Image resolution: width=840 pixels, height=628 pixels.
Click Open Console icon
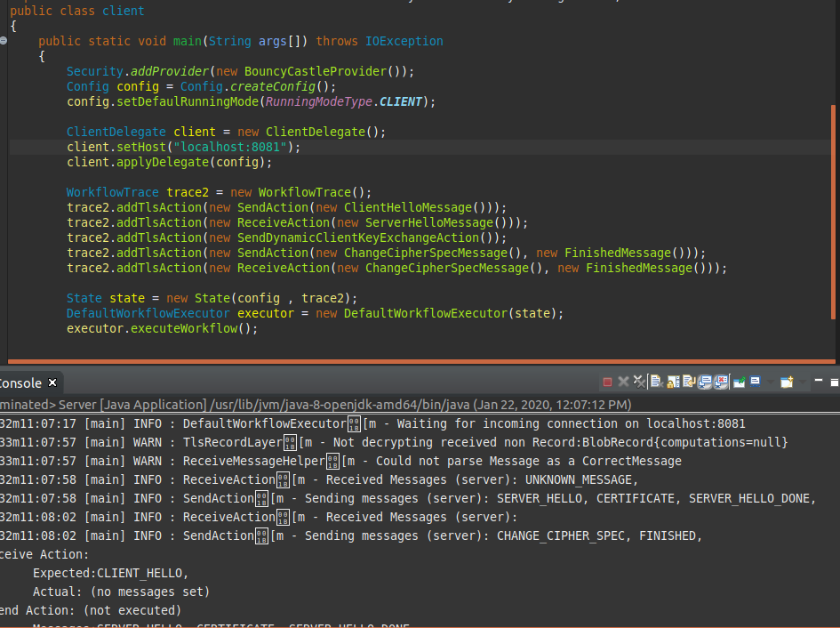click(787, 382)
